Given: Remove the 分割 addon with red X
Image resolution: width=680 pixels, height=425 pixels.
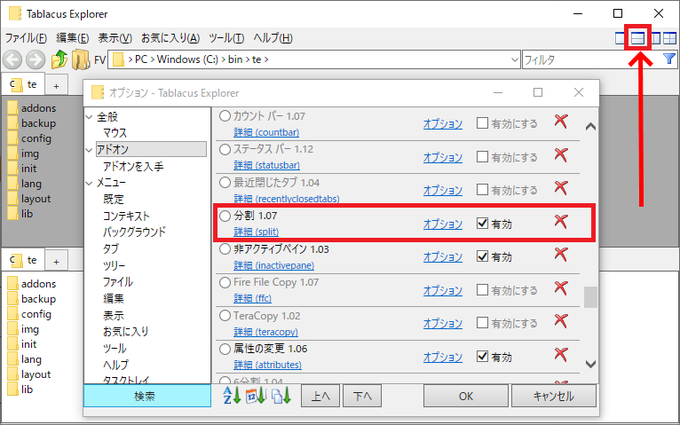Looking at the screenshot, I should tap(561, 222).
